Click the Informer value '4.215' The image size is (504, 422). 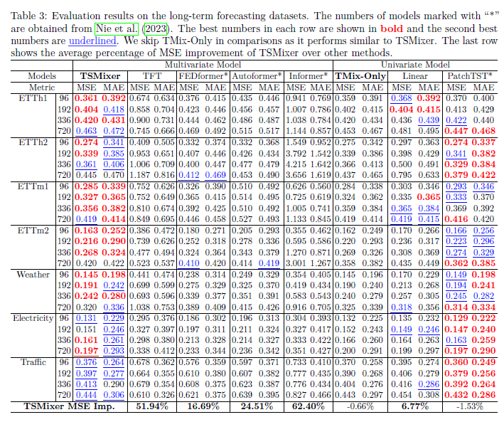pos(296,164)
